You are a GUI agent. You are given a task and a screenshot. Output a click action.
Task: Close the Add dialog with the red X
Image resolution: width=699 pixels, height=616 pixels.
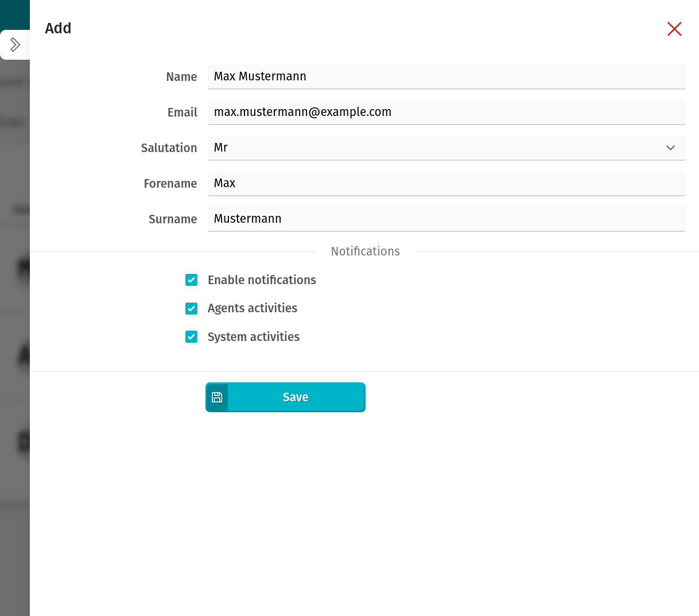coord(674,29)
